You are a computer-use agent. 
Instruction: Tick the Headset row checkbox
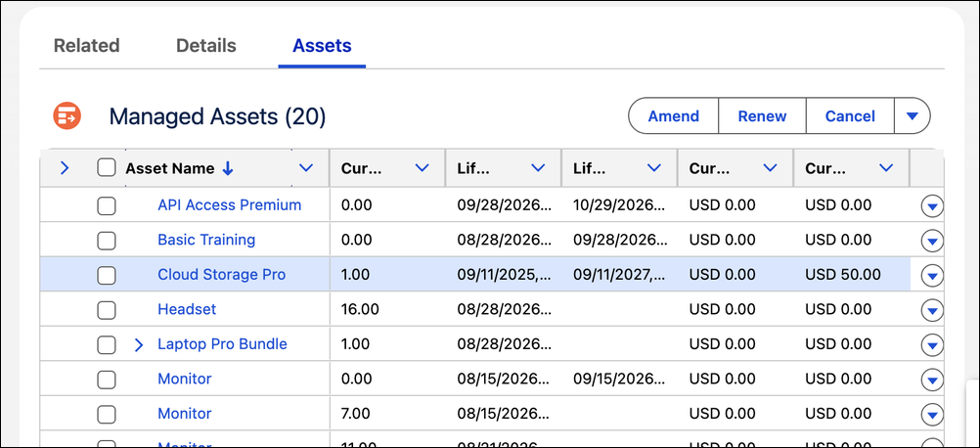coord(107,309)
